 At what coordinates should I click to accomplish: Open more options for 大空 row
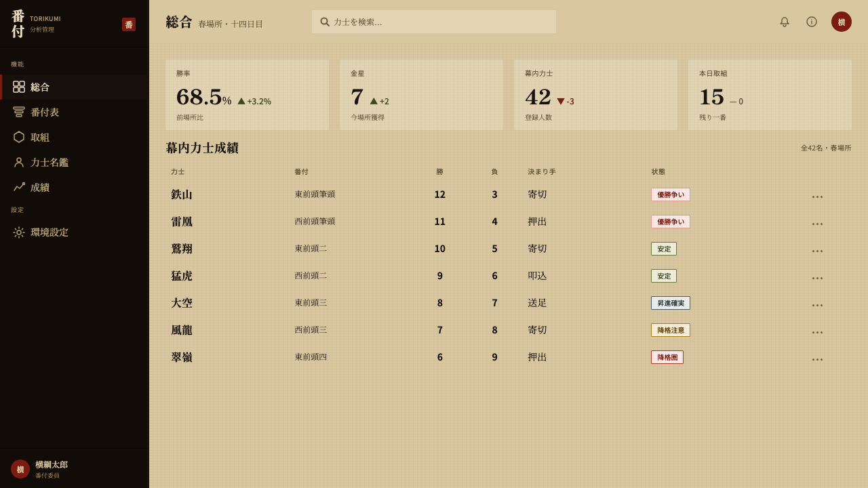click(818, 304)
